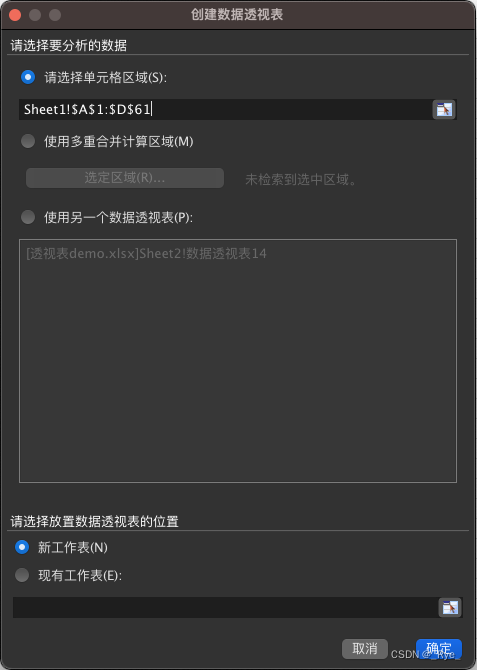477x670 pixels.
Task: Click the gray minimize window button
Action: [x=35, y=15]
